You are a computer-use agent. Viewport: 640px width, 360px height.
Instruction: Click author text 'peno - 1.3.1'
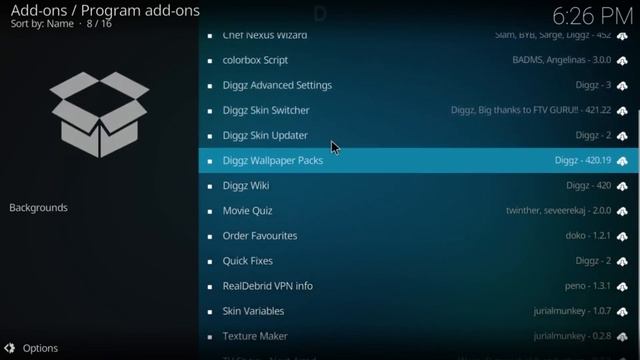click(x=588, y=286)
